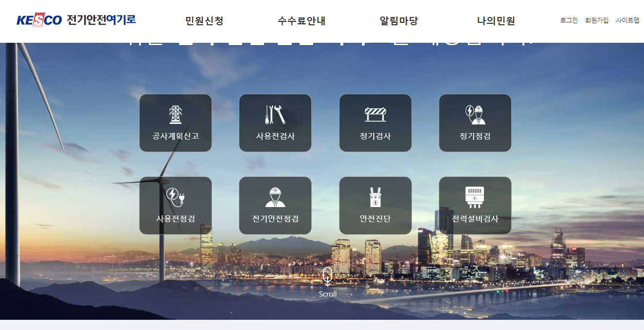Select the 전력설비검사 meter icon

(x=475, y=195)
